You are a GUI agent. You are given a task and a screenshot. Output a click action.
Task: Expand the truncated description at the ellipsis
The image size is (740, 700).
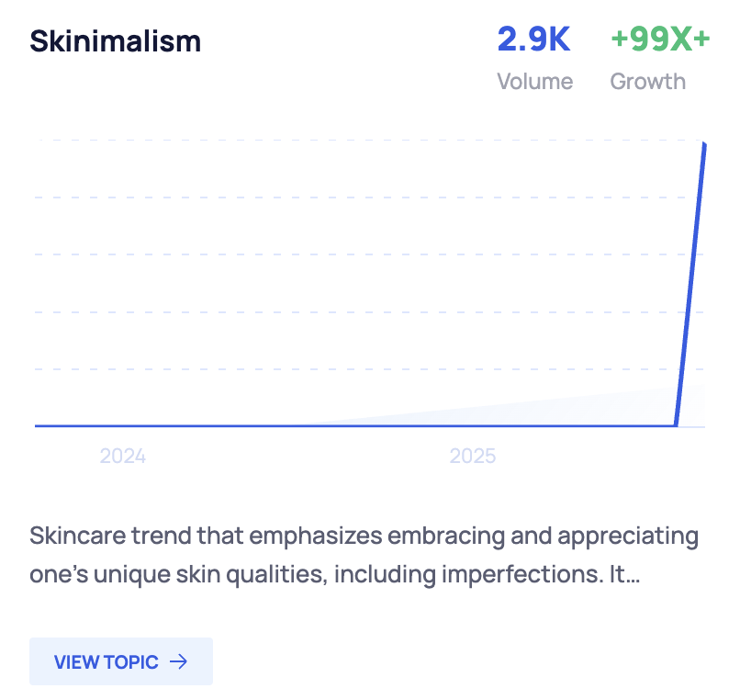[x=631, y=576]
